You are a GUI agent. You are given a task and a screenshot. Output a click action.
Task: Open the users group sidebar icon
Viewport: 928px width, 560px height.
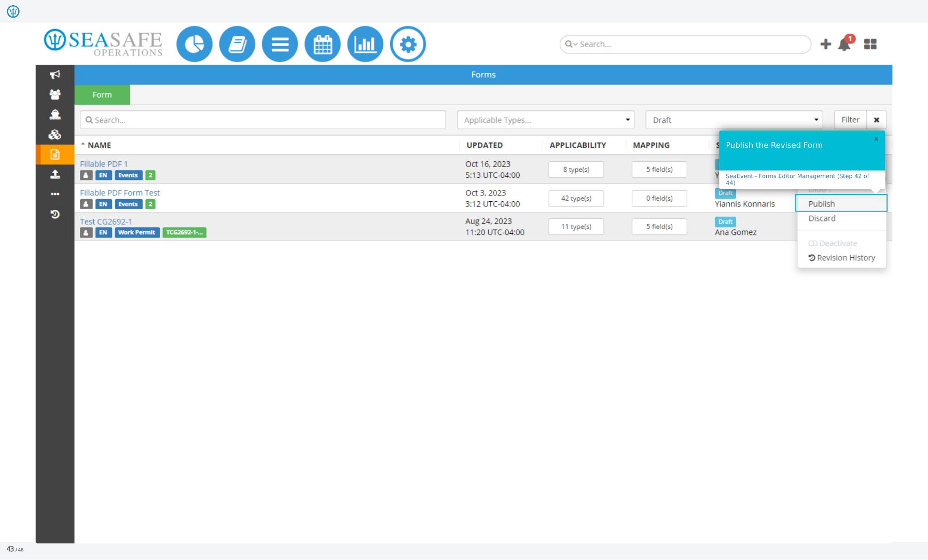tap(55, 94)
